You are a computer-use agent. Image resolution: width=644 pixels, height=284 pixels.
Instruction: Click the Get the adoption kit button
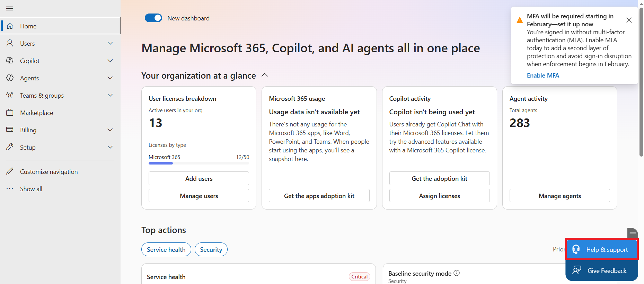(439, 178)
